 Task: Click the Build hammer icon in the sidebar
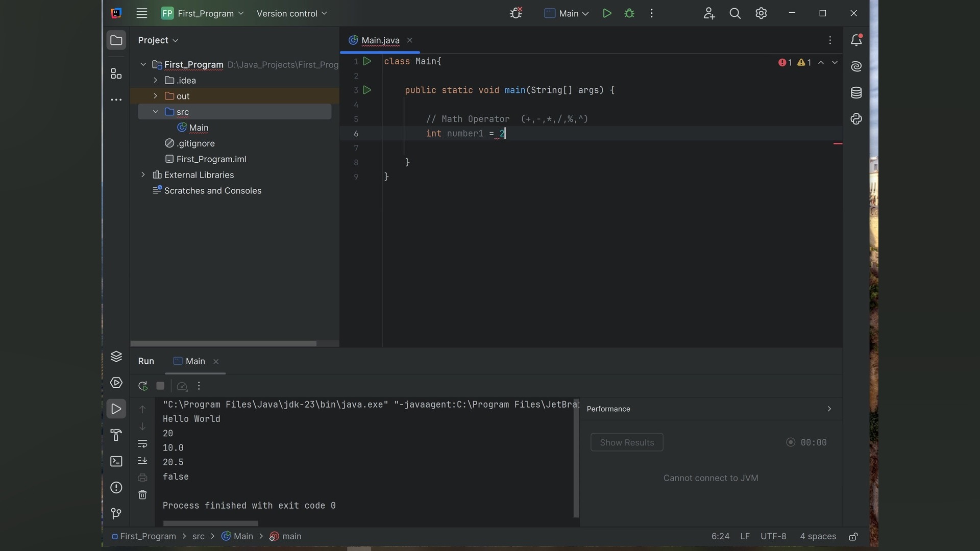[116, 435]
